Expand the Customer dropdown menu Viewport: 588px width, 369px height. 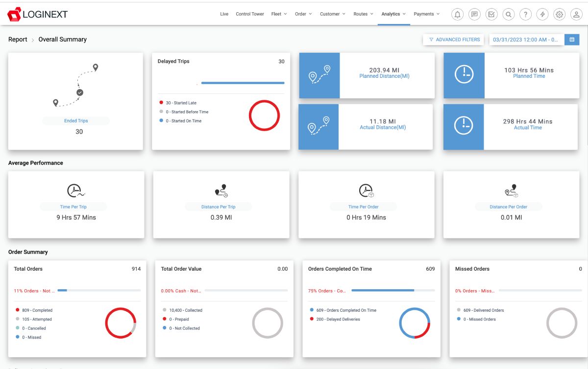[332, 14]
